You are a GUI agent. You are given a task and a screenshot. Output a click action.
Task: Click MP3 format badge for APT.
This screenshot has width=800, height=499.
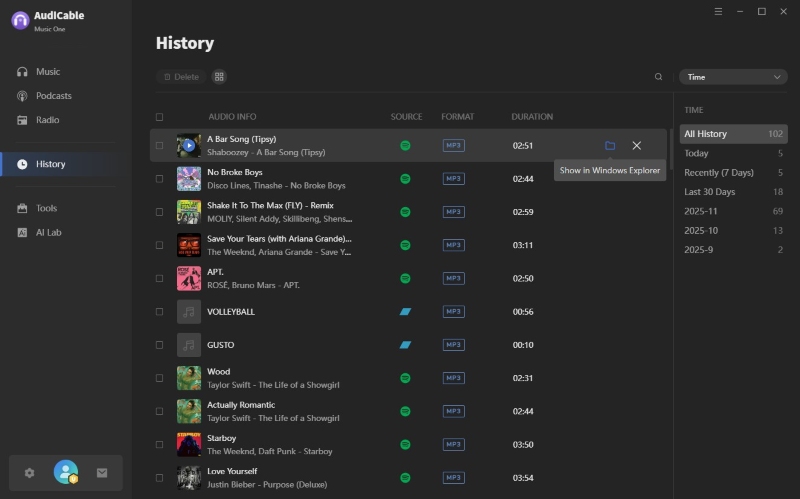[454, 279]
